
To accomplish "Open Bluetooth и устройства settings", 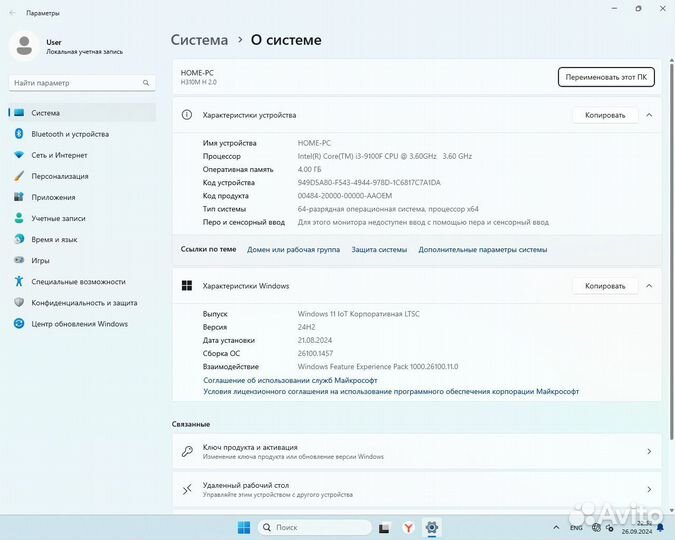I will tap(82, 134).
